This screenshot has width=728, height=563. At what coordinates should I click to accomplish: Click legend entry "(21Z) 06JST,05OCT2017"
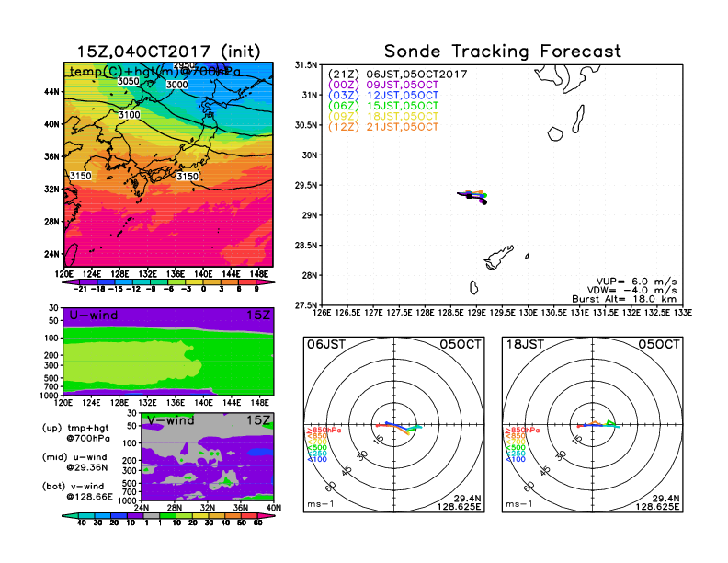(397, 75)
